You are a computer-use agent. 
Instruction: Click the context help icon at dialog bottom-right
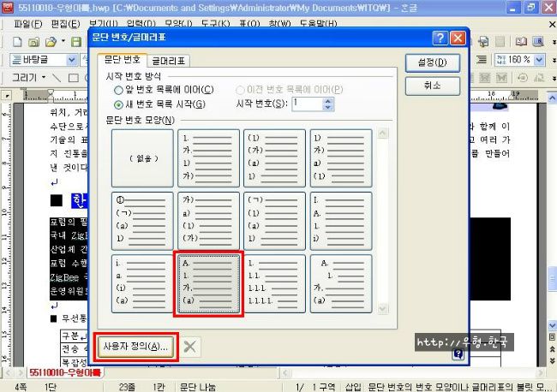[x=458, y=353]
